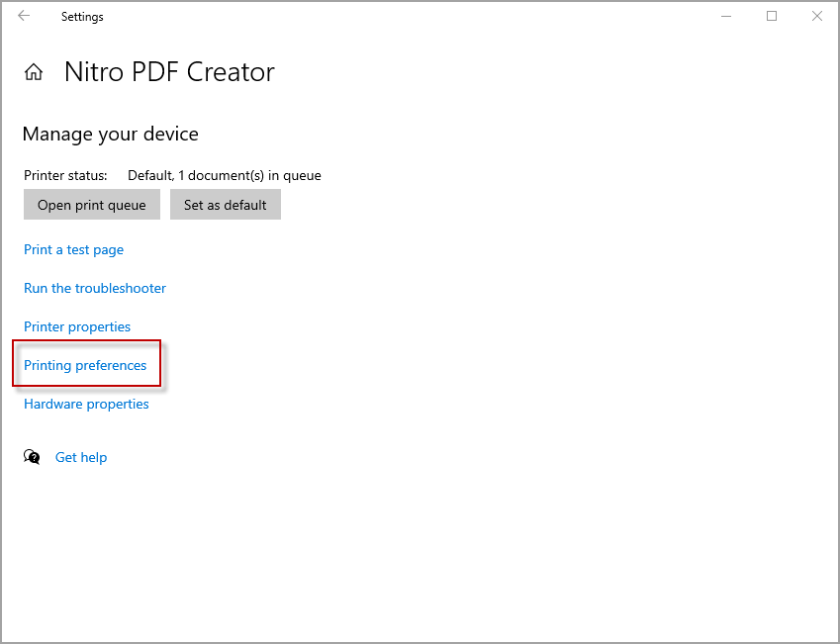Image resolution: width=840 pixels, height=644 pixels.
Task: Open Printer properties
Action: click(x=77, y=326)
